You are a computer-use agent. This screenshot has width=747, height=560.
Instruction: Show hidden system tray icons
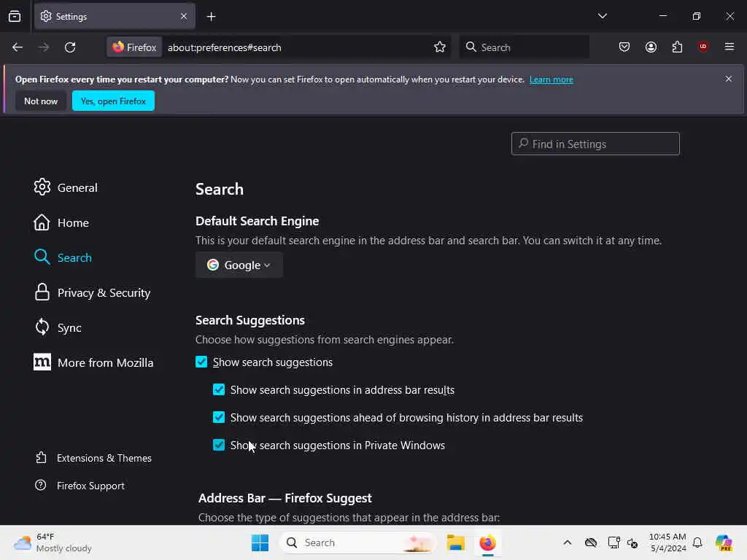(x=567, y=542)
